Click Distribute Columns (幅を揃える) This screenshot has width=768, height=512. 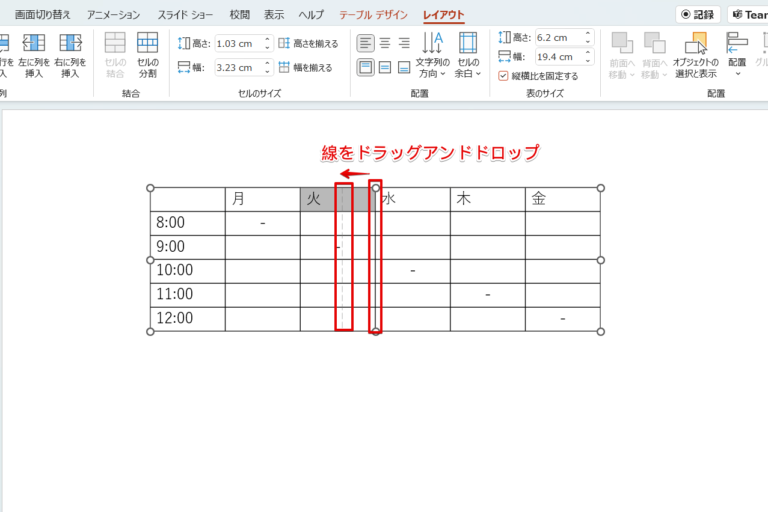point(306,67)
